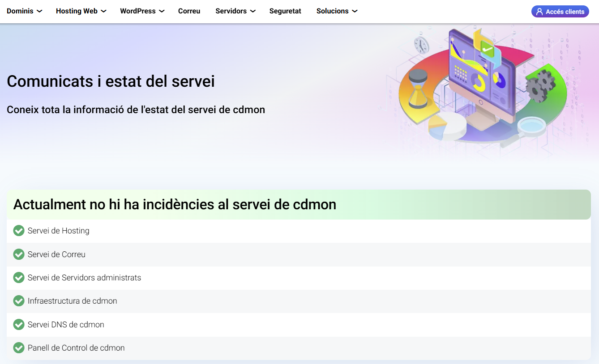This screenshot has width=599, height=364.
Task: Click the green check icon beside Servei de Hosting
Action: (x=19, y=231)
